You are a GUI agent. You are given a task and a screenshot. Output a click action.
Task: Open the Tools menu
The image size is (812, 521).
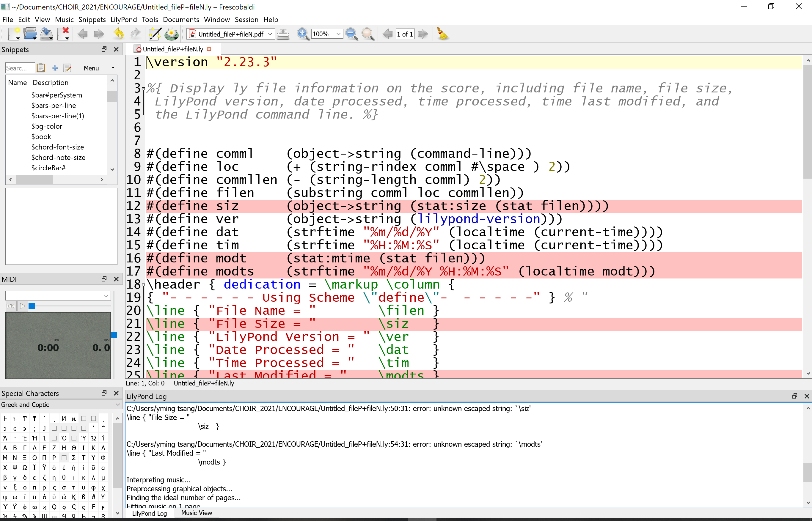[150, 20]
